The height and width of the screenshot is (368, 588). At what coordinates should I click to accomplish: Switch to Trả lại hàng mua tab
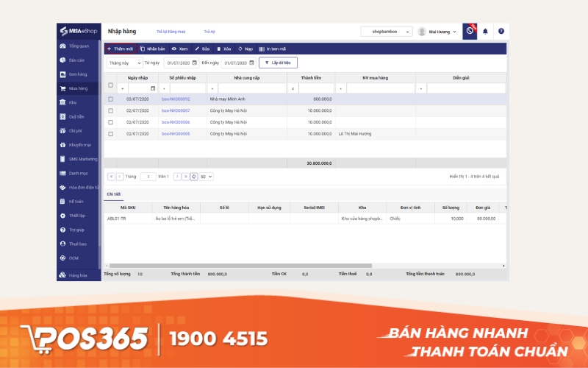click(171, 32)
